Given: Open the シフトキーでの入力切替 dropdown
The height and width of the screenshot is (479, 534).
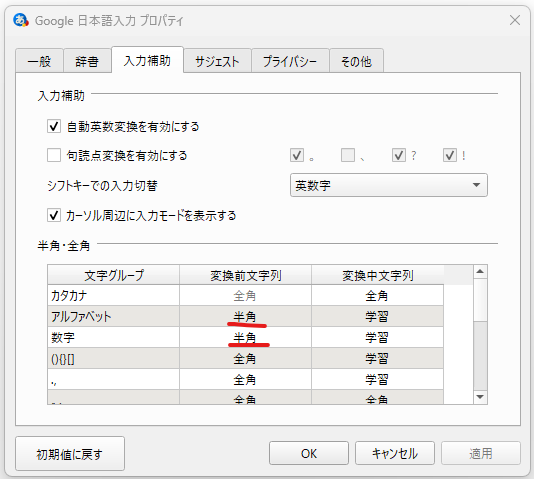Looking at the screenshot, I should point(389,185).
